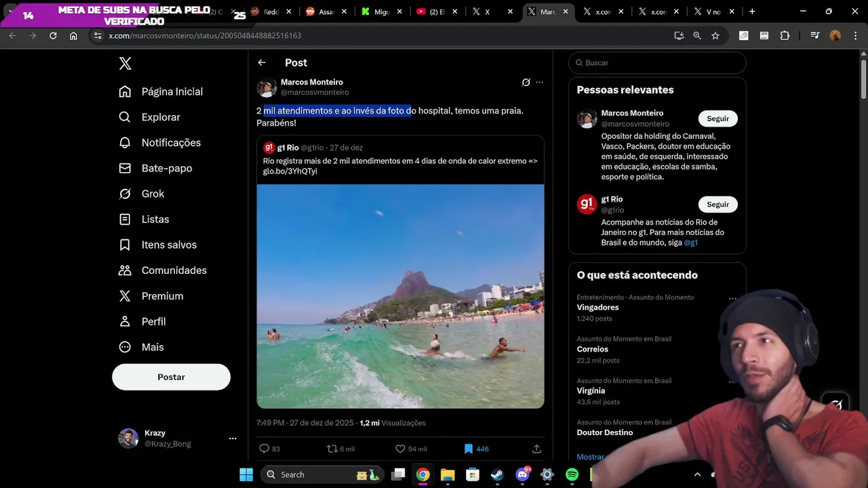The width and height of the screenshot is (868, 488).
Task: Open Discord from the taskbar
Action: (x=522, y=474)
